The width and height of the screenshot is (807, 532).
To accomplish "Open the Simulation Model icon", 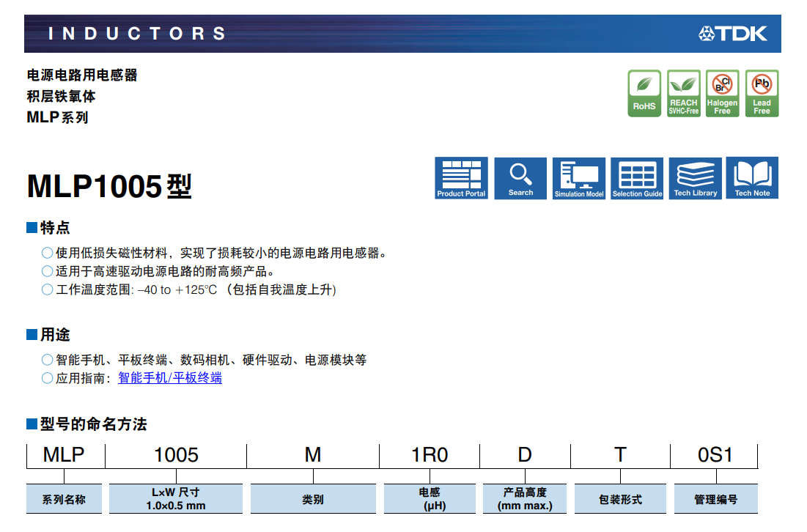I will pyautogui.click(x=579, y=178).
